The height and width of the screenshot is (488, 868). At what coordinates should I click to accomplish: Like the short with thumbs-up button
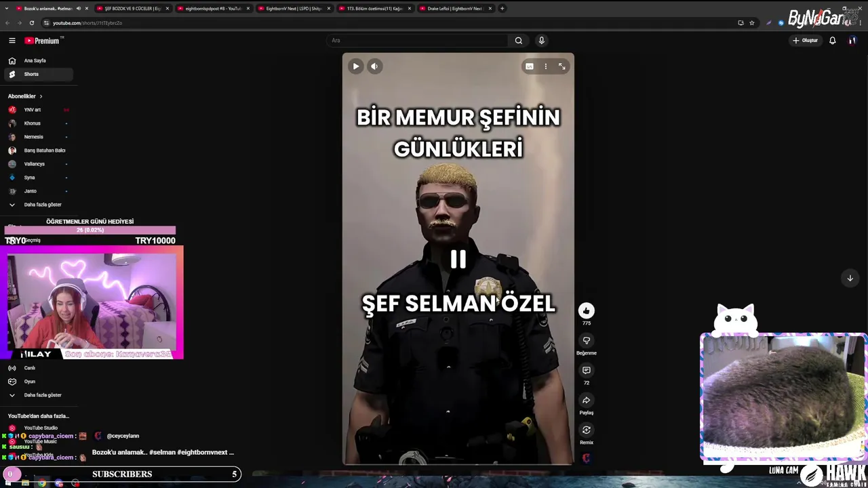pyautogui.click(x=587, y=310)
